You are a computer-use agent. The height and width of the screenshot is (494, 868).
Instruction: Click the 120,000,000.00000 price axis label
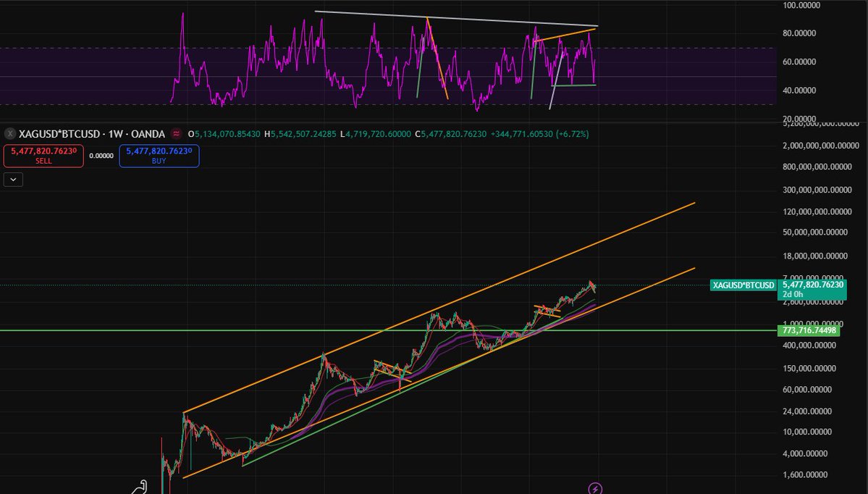(x=817, y=212)
